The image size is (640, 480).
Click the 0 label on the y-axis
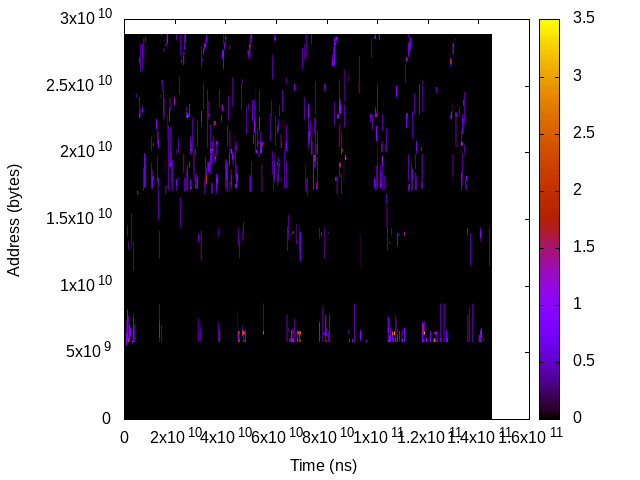click(107, 418)
